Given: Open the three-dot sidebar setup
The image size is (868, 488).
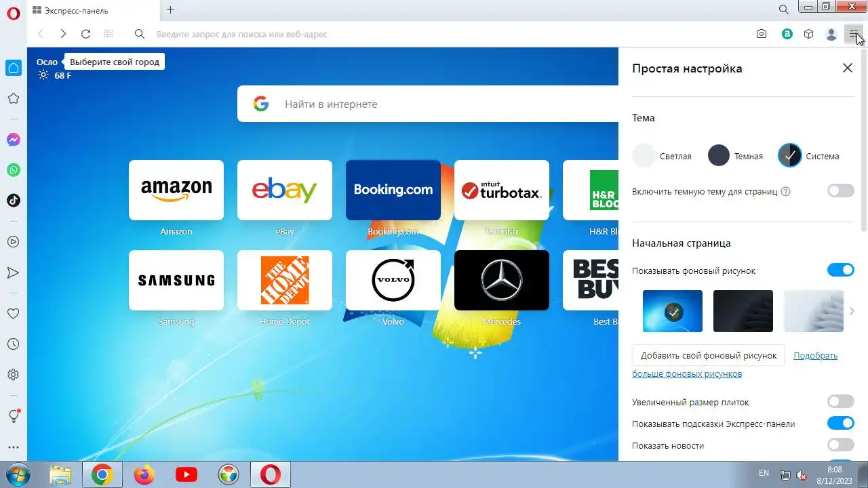Looking at the screenshot, I should [x=13, y=447].
